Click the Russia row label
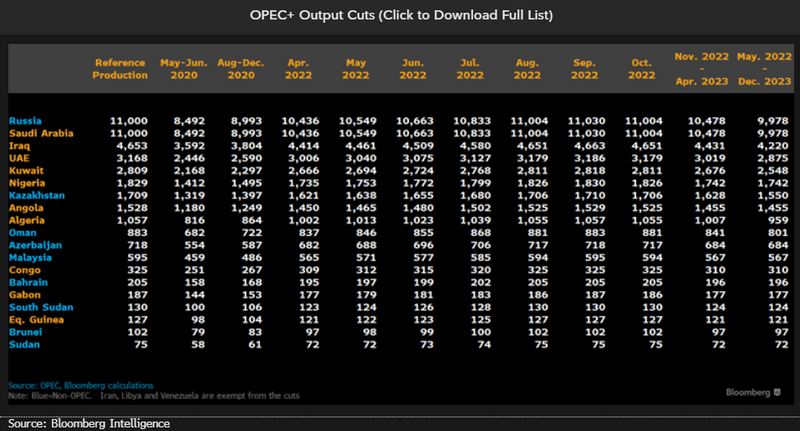This screenshot has height=431, width=800. 25,121
